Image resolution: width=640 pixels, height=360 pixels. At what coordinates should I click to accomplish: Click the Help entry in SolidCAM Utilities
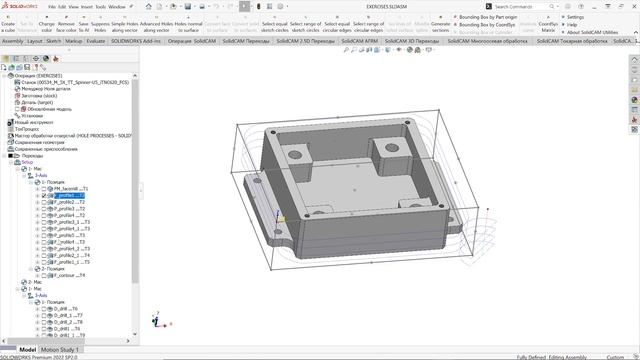pyautogui.click(x=569, y=25)
